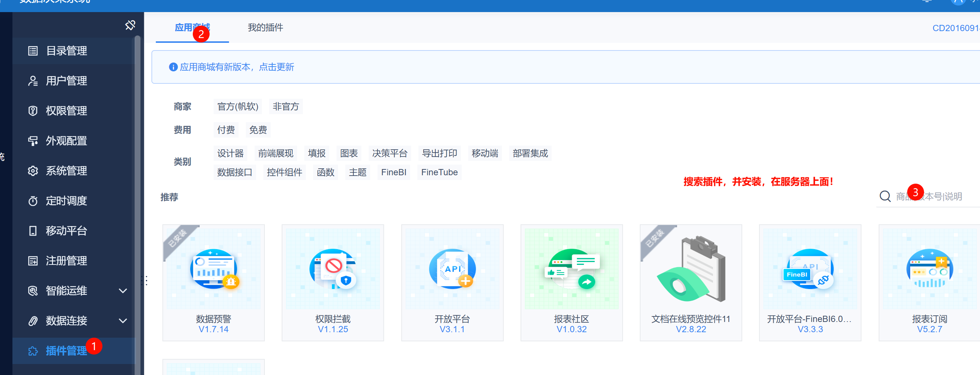Click the 移动平台 phone icon
980x375 pixels.
[x=33, y=231]
